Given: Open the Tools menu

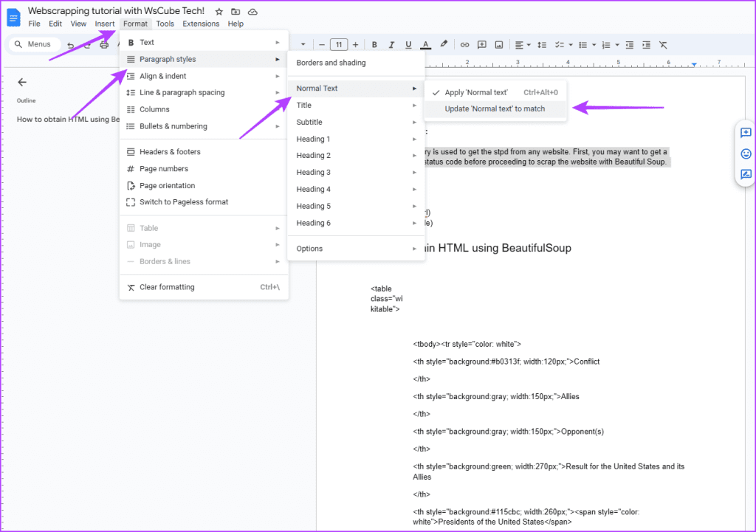Looking at the screenshot, I should (165, 23).
